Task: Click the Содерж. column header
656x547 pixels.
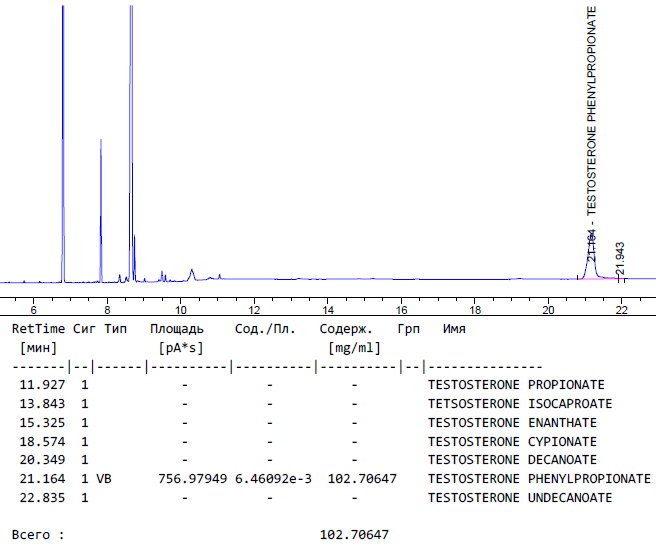Action: pyautogui.click(x=346, y=329)
